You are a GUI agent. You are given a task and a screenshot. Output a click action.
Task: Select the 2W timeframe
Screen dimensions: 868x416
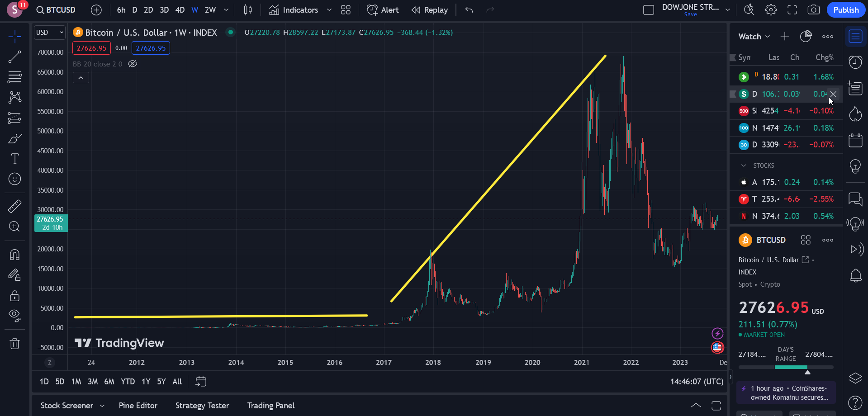(210, 10)
